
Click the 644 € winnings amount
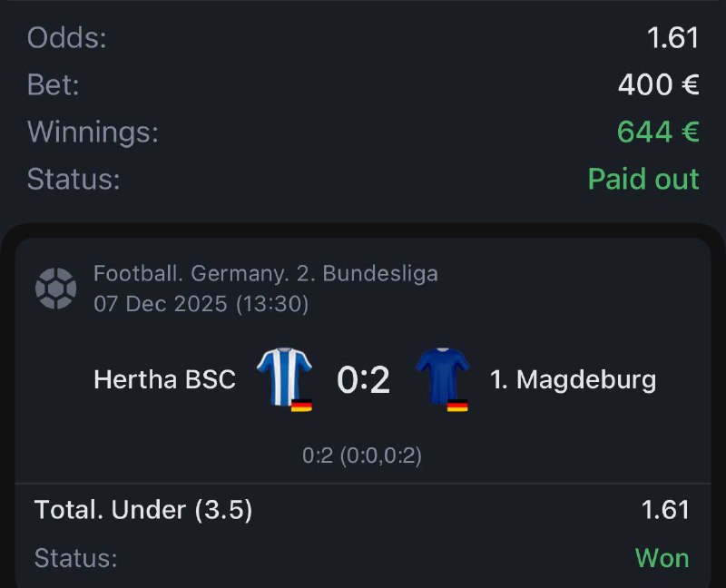[657, 132]
